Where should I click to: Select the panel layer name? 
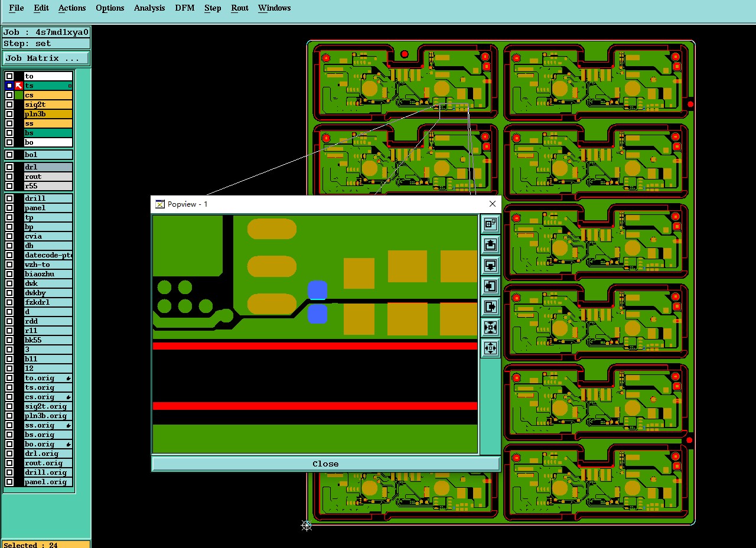coord(48,208)
